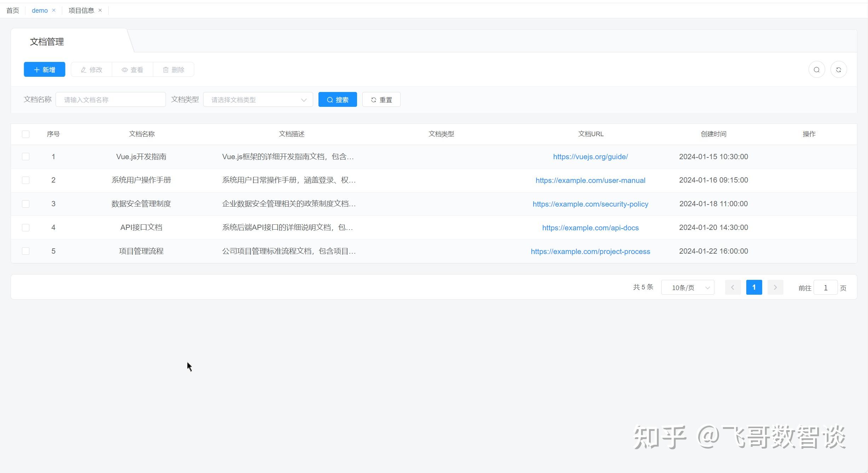Viewport: 868px width, 473px height.
Task: Click the 删除 (delete) trash icon button
Action: coord(173,69)
